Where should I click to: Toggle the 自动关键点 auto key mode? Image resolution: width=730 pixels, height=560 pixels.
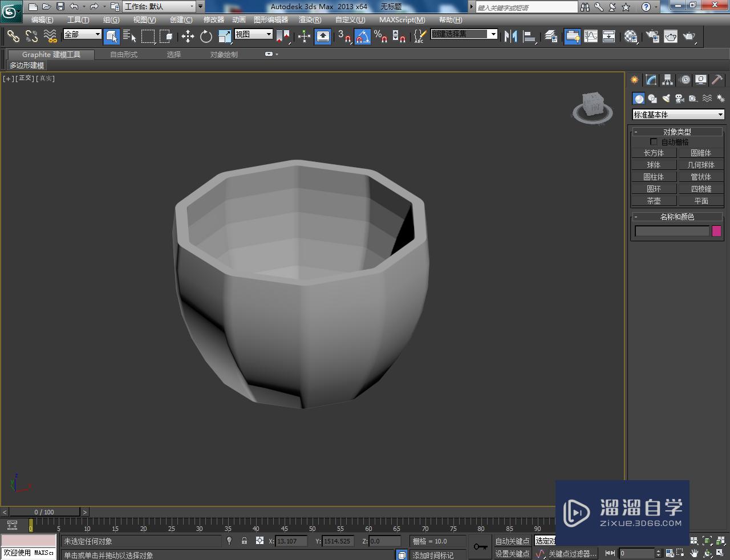point(512,541)
